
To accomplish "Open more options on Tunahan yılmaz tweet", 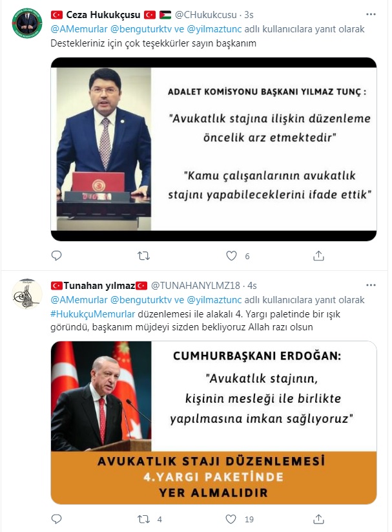I will click(x=371, y=285).
